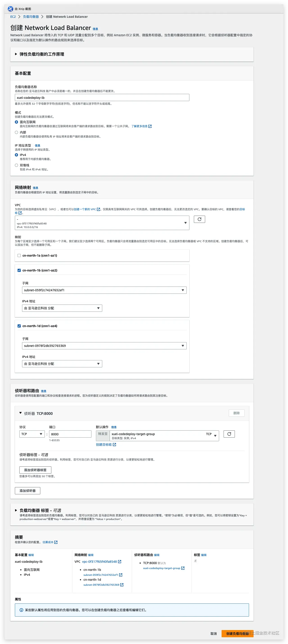Open IPv4 地址 dropdown under cn-north-1b
Viewport: 288px width, 644px height.
point(62,308)
